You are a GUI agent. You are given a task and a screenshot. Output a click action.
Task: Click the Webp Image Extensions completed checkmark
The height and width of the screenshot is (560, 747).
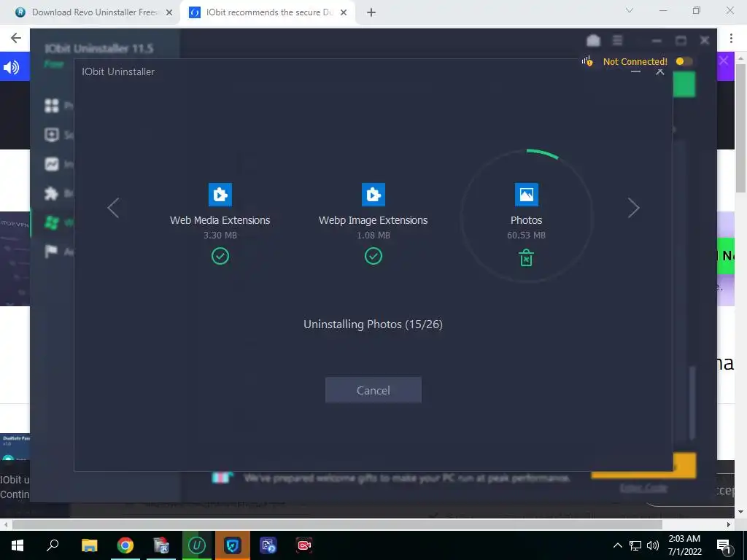[x=373, y=256]
